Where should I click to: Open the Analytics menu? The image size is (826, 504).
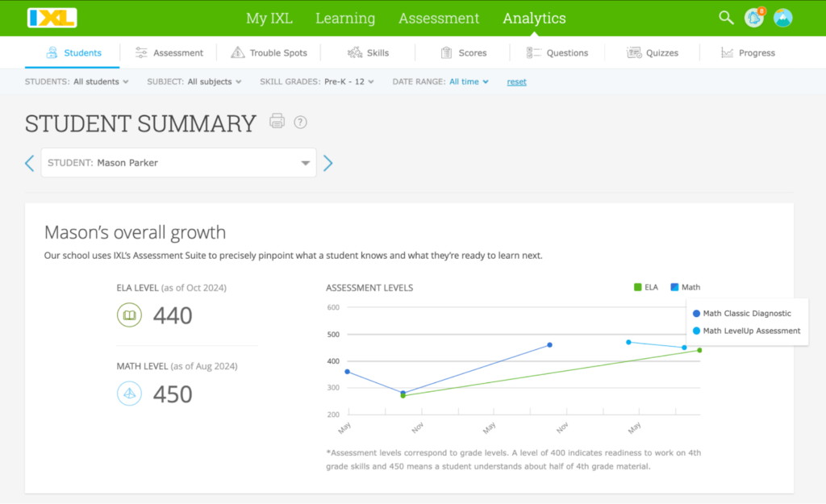pyautogui.click(x=534, y=18)
